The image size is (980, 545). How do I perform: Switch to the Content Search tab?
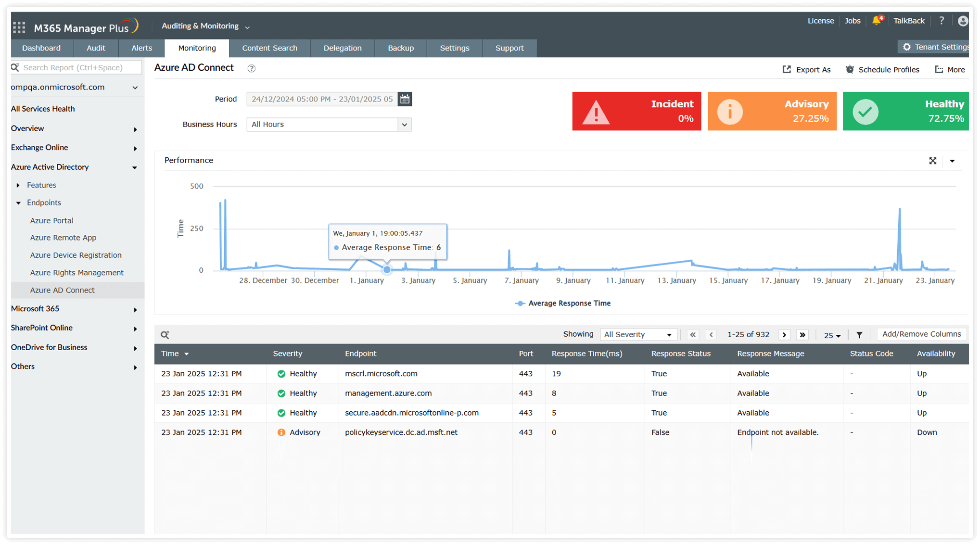coord(270,48)
